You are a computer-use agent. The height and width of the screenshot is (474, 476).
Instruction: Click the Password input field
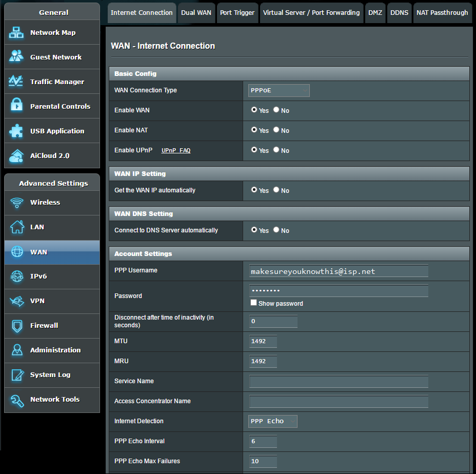tap(339, 290)
